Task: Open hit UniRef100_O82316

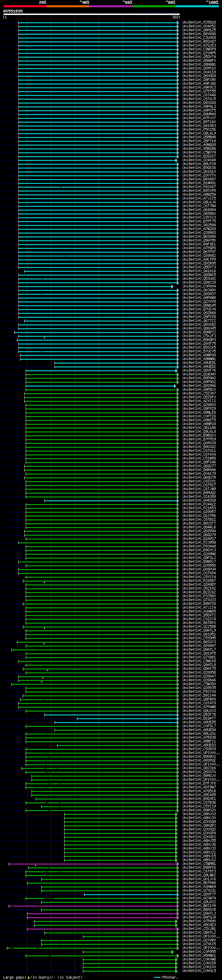Action: click(199, 769)
